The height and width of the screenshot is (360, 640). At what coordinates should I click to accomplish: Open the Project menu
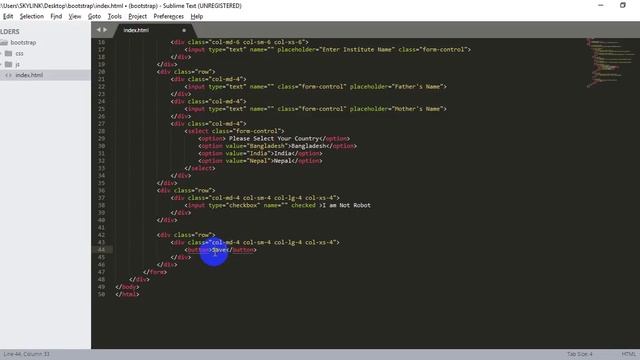click(x=137, y=16)
